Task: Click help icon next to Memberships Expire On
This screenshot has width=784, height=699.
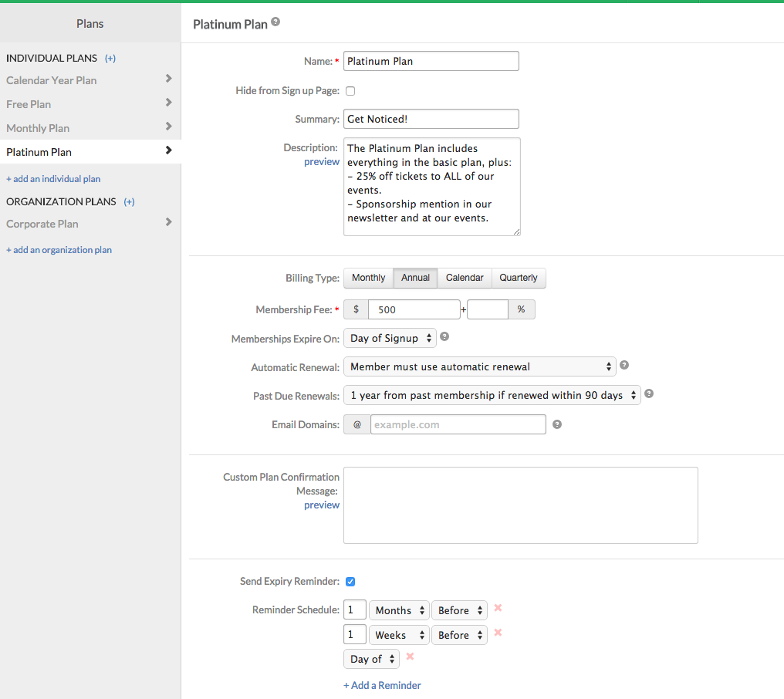Action: pos(444,337)
